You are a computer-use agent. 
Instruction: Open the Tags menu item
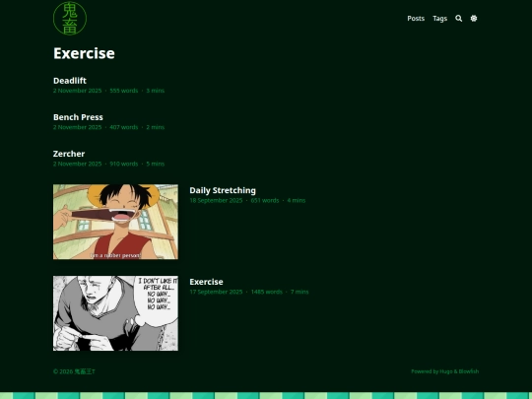439,19
